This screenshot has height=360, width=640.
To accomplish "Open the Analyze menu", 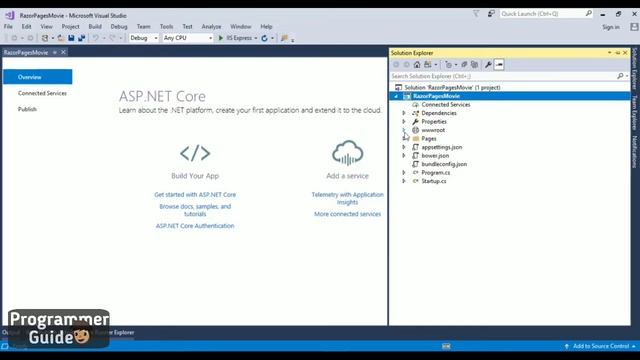I will click(211, 27).
